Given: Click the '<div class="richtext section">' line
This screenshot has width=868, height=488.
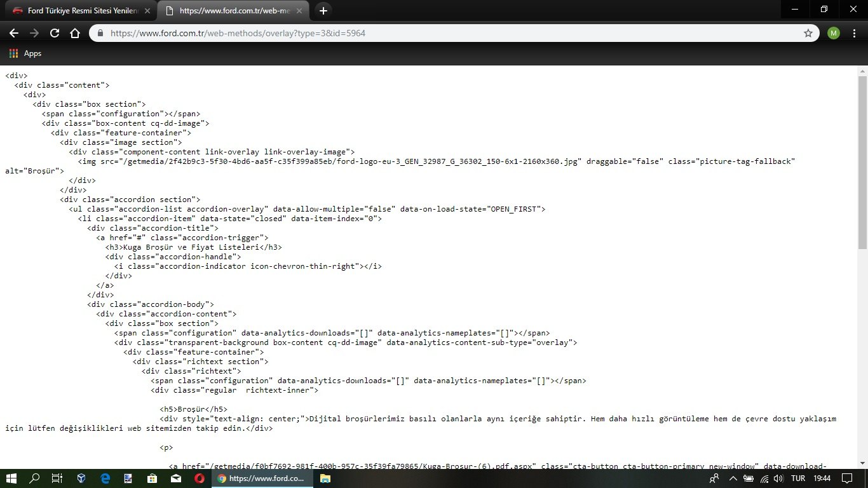Looking at the screenshot, I should (201, 362).
